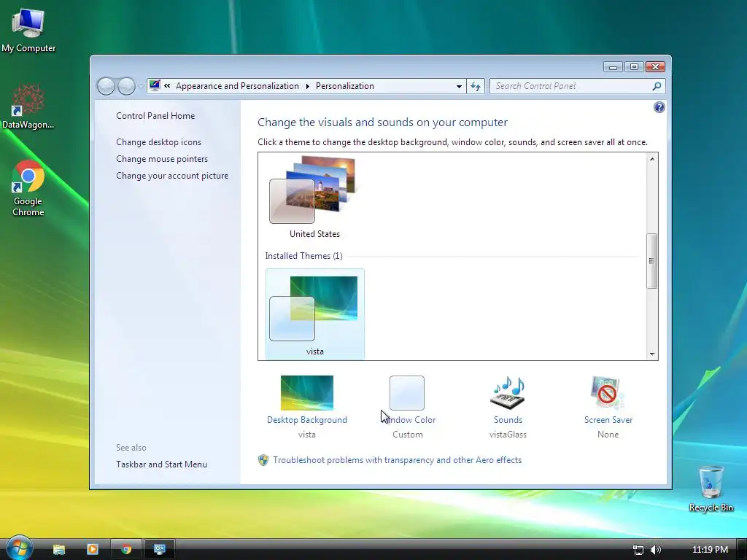Image resolution: width=747 pixels, height=560 pixels.
Task: Select the Personalization window taskbar button
Action: click(x=160, y=549)
